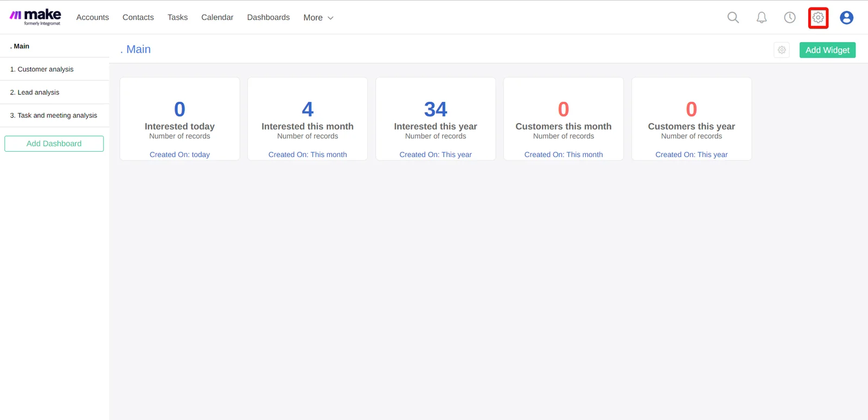Click the 0 value of Interested today
868x420 pixels.
[x=180, y=109]
